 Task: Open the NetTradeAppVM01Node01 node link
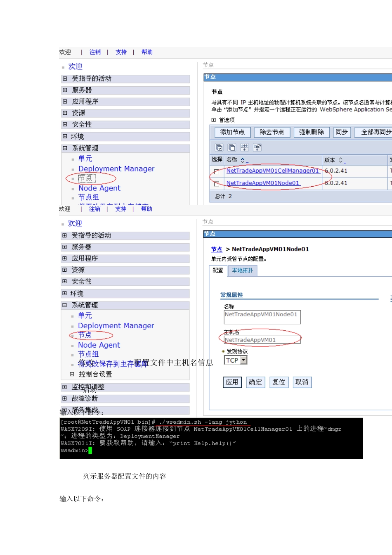pyautogui.click(x=263, y=183)
